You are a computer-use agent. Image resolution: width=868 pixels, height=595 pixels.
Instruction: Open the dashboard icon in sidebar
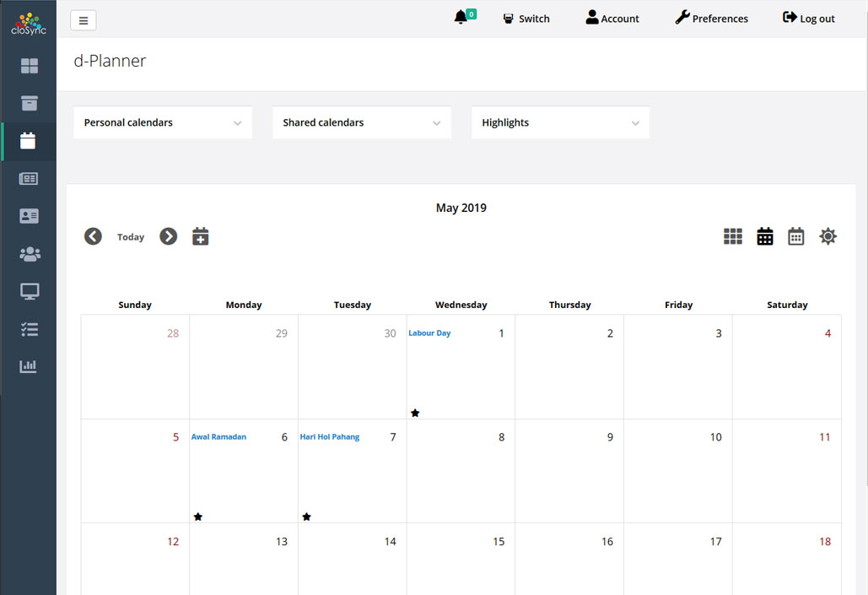point(29,66)
